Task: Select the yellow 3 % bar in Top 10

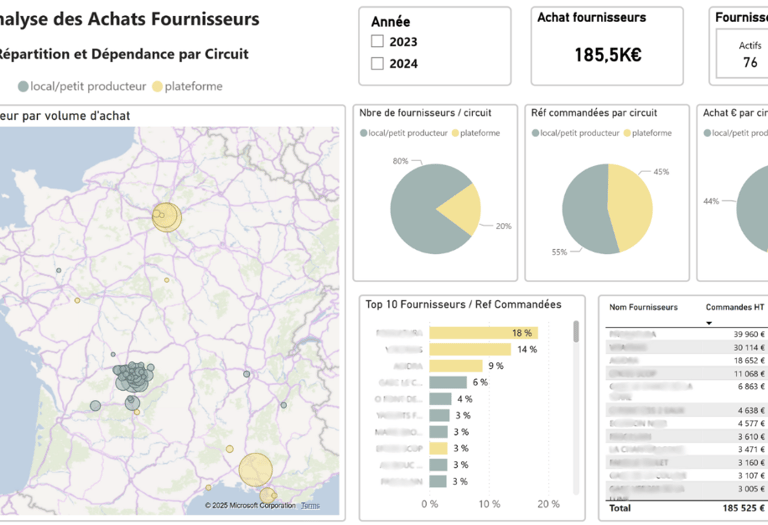Action: coord(438,448)
